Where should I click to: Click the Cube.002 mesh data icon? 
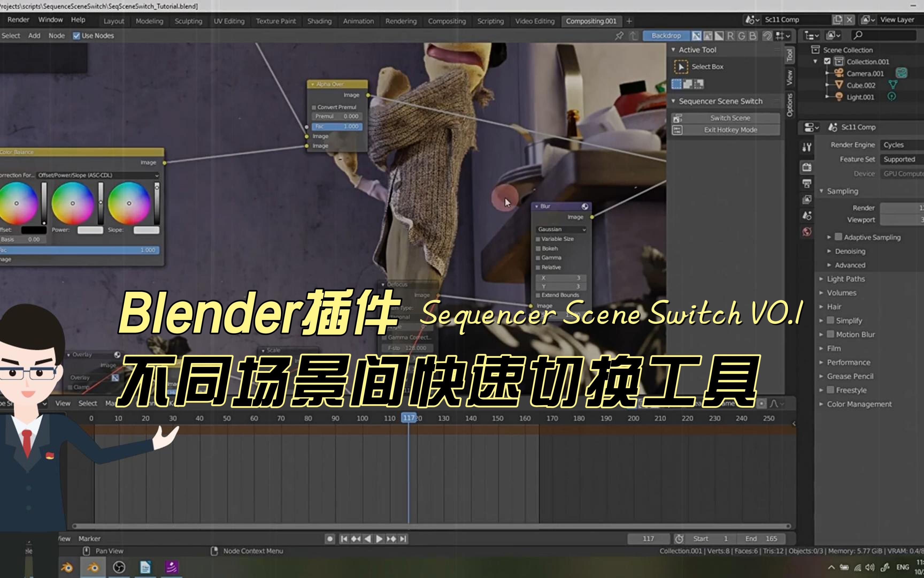893,85
